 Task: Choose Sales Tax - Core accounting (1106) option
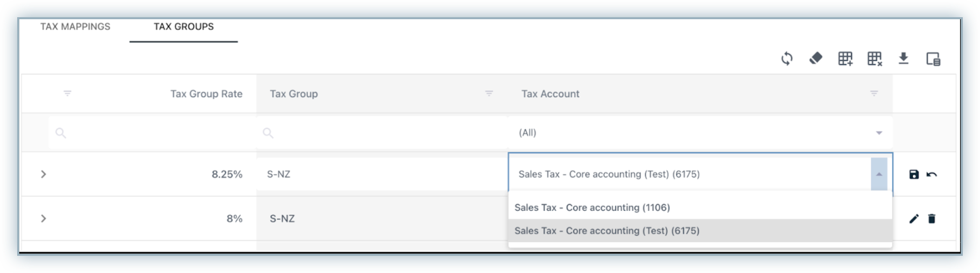(592, 207)
